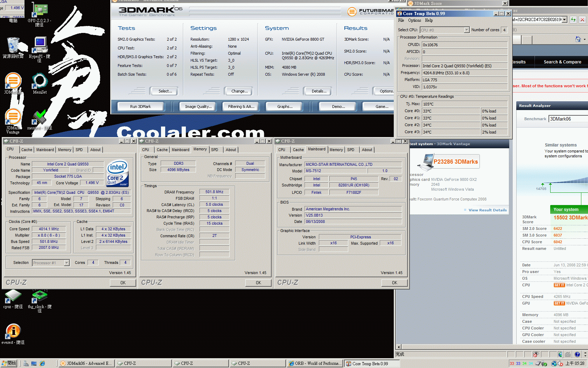Open About tab in first CPU-Z window
The height and width of the screenshot is (368, 588).
click(x=95, y=150)
